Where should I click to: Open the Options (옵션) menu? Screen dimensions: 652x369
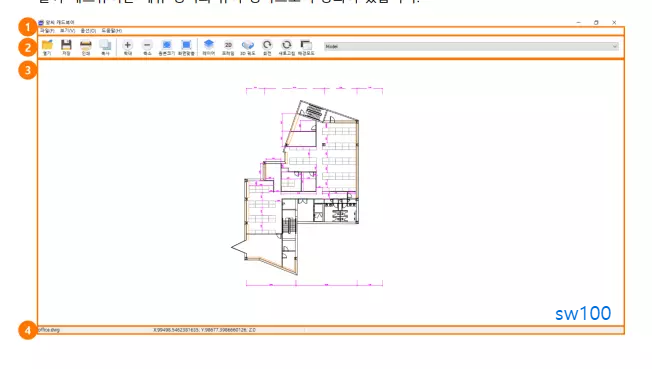click(x=88, y=31)
